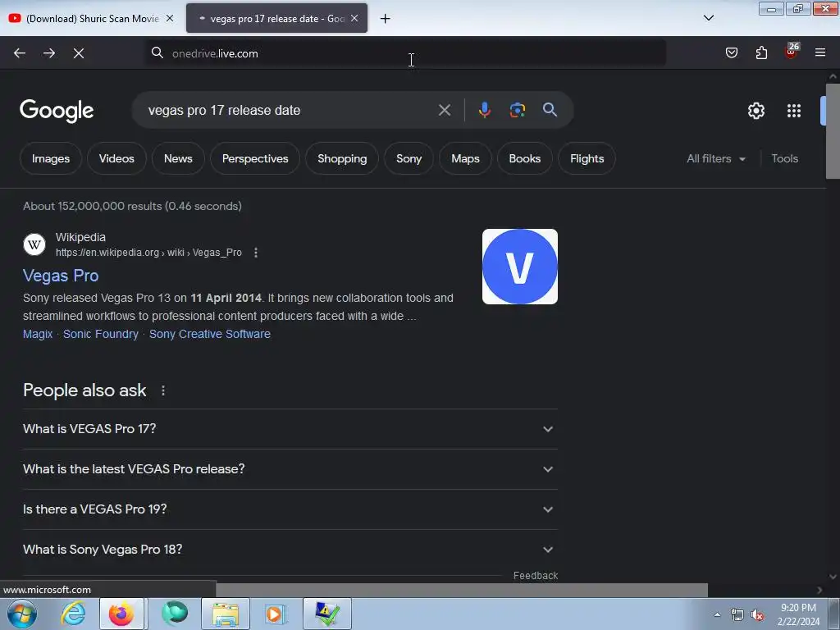Screen dimensions: 840x630
Task: Open the file explorer folder taskbar icon
Action: 226,614
